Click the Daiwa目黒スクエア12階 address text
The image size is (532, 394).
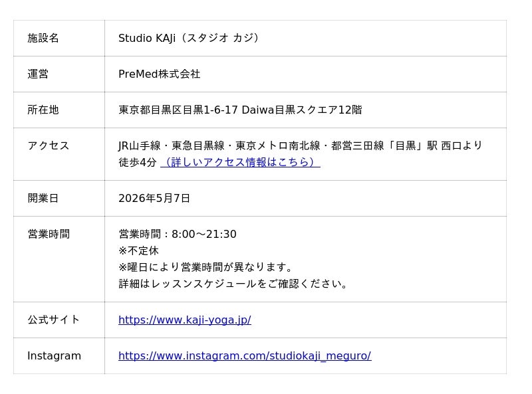point(302,110)
